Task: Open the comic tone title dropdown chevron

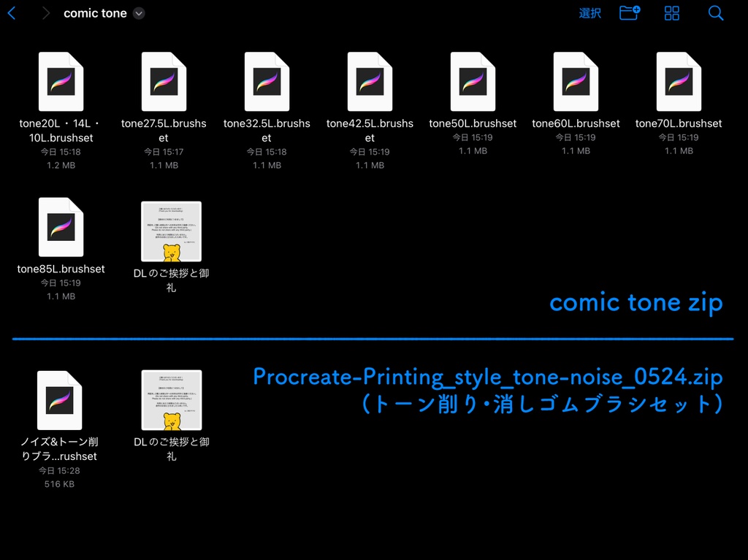Action: 139,13
